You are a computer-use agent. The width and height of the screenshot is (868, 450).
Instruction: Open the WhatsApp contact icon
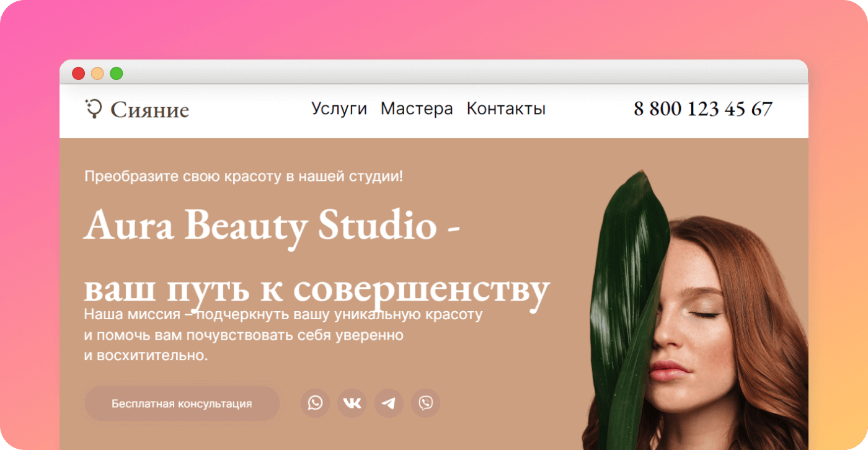point(316,404)
